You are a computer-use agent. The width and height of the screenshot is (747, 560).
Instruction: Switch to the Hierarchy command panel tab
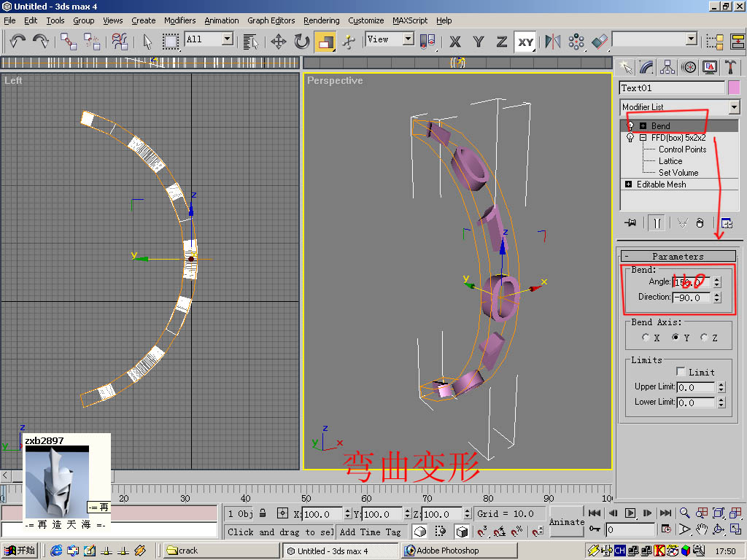[667, 67]
